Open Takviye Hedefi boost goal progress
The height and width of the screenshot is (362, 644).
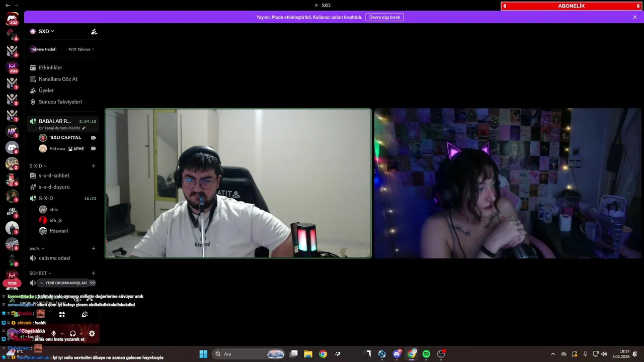point(62,49)
